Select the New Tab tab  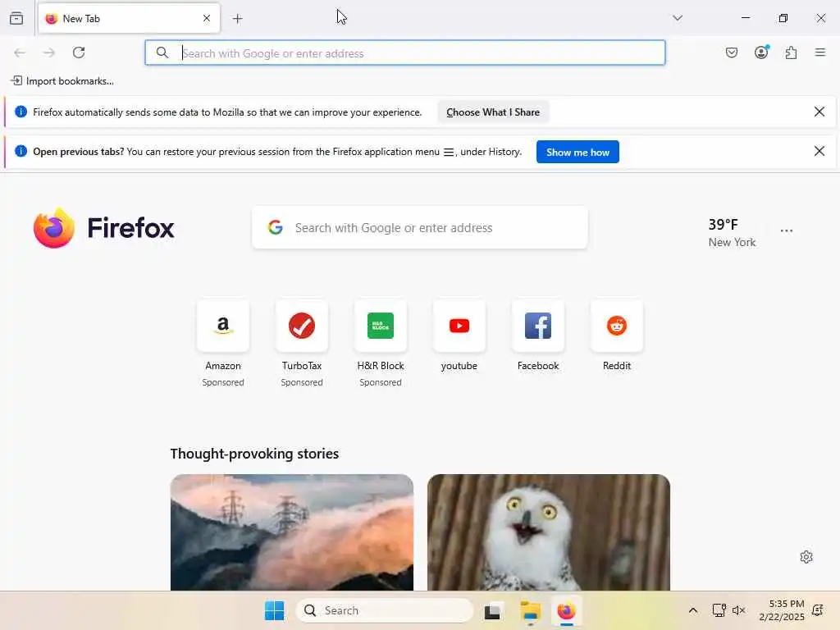point(129,18)
